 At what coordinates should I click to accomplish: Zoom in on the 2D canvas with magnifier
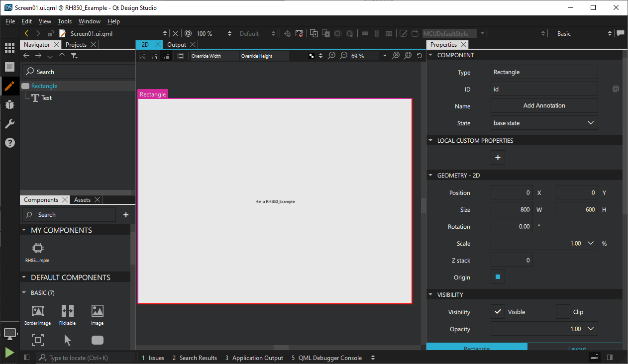coord(331,56)
